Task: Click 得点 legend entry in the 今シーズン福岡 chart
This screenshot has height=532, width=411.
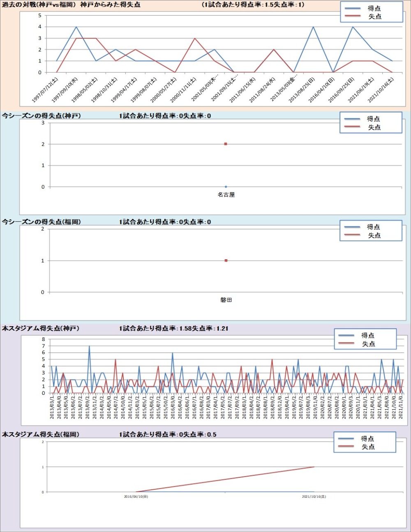Action: 373,227
